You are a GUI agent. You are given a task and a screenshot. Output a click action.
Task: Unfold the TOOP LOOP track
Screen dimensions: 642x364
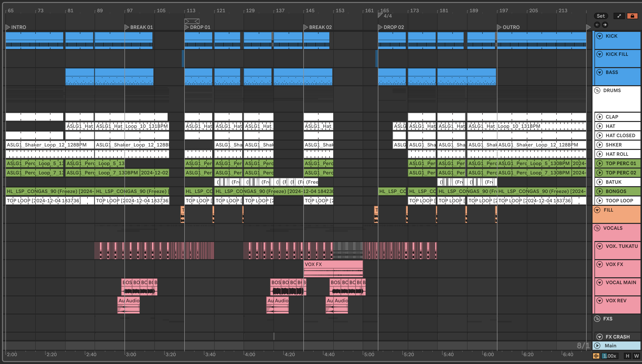pyautogui.click(x=599, y=201)
